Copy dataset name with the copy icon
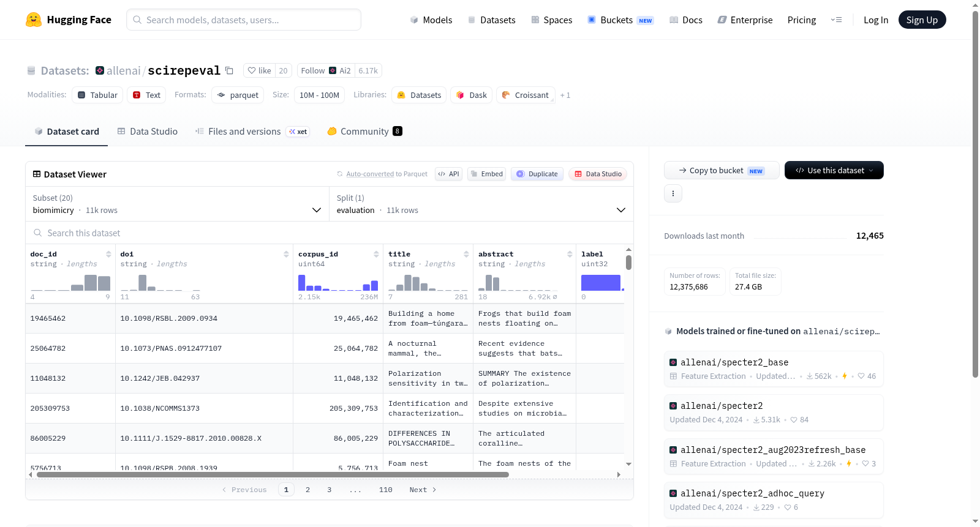This screenshot has width=980, height=527. (229, 70)
